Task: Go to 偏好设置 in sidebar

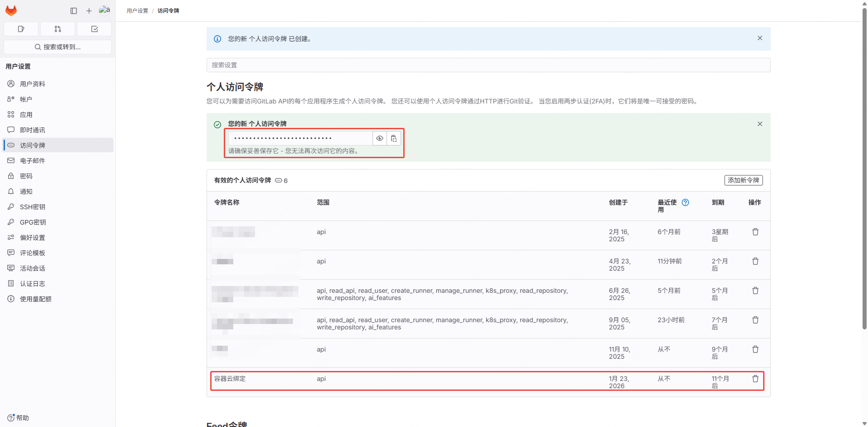Action: 33,238
